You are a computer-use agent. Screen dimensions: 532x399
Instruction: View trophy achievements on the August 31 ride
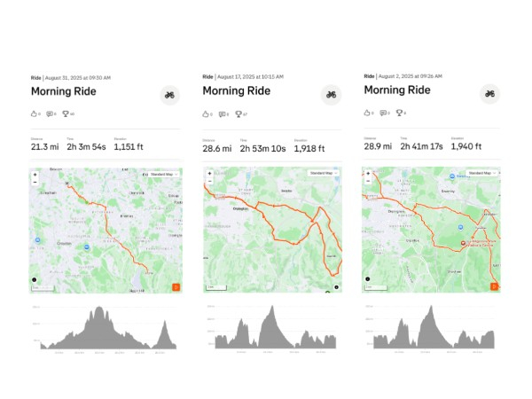66,113
